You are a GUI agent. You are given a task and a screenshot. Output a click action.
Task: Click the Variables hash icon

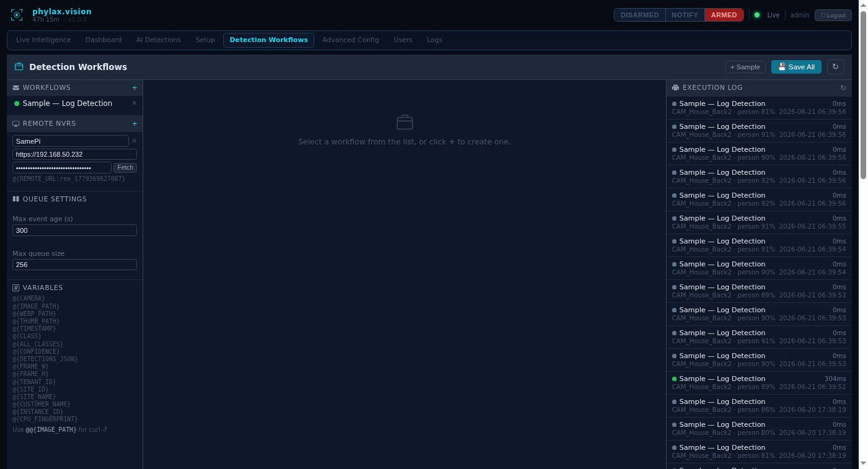point(15,288)
